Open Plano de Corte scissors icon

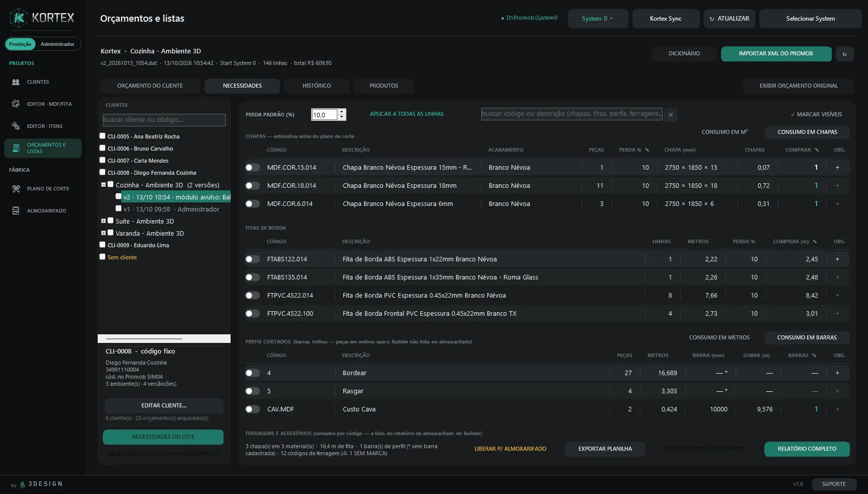click(x=16, y=188)
